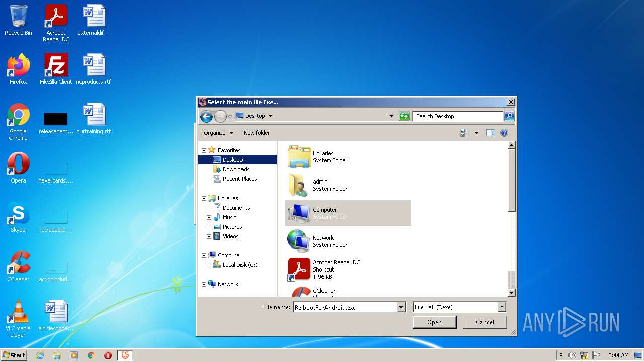Screen dimensions: 644x362
Task: Expand the Videos library node
Action: pos(209,236)
